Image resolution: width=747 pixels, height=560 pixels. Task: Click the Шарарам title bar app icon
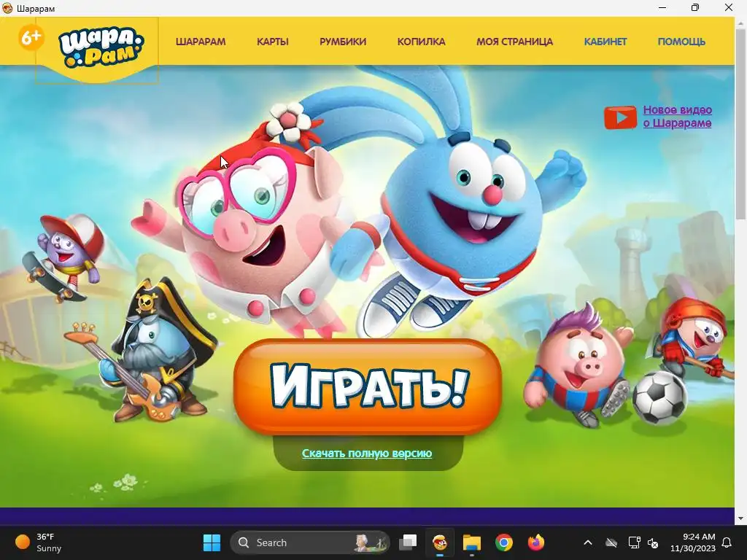(7, 8)
